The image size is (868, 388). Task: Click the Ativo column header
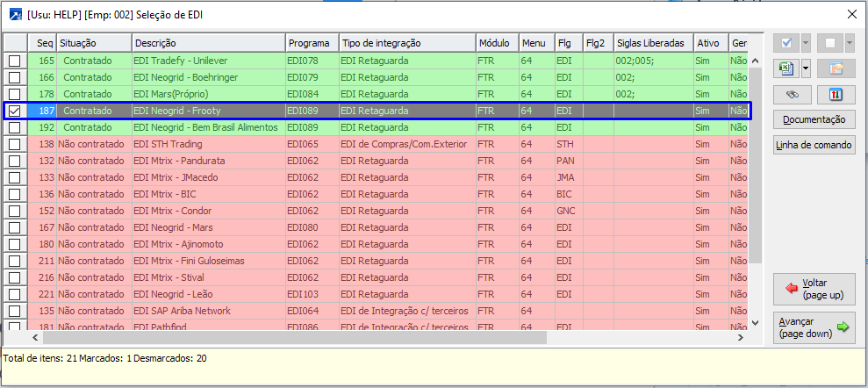[711, 43]
